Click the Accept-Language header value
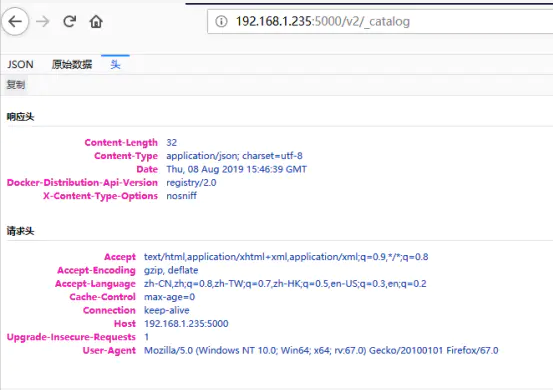Viewport: 553px width, 390px height. pos(285,284)
